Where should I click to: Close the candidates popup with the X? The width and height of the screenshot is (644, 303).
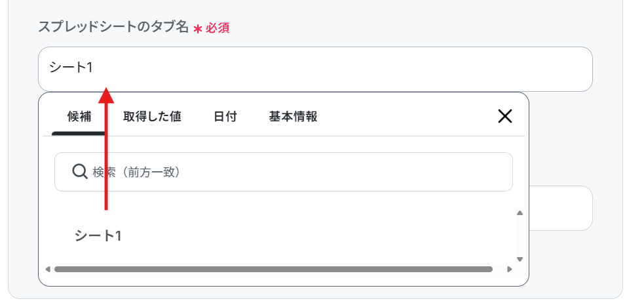pyautogui.click(x=504, y=117)
